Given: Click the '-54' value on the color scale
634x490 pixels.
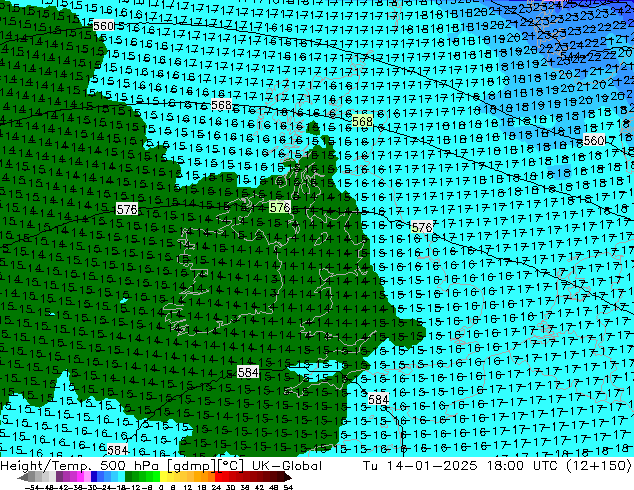Looking at the screenshot, I should 32,487.
